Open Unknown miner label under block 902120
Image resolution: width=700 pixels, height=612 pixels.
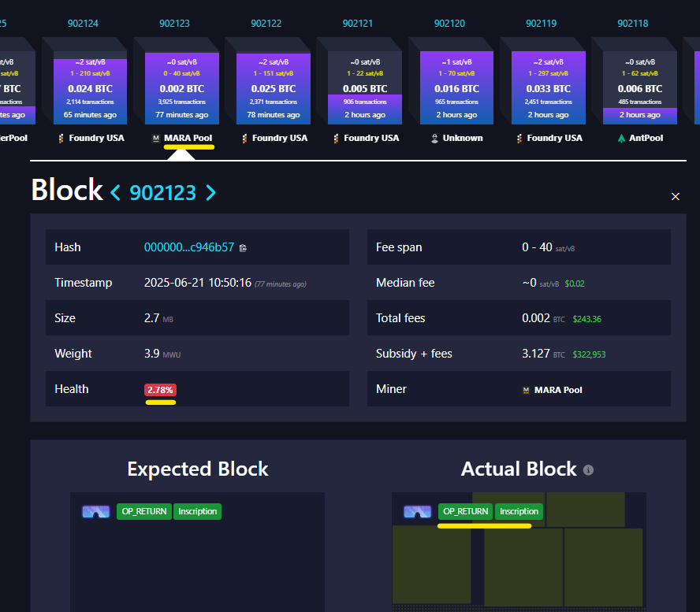click(463, 139)
